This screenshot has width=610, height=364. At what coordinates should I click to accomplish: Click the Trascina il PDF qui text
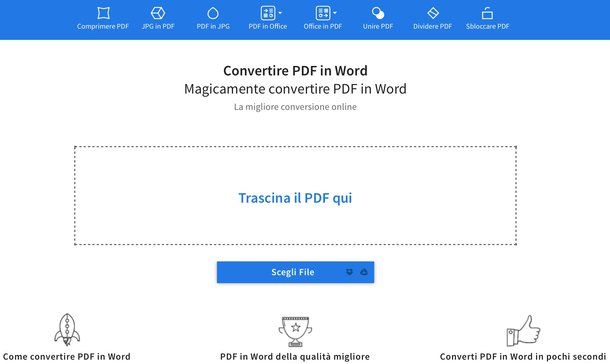click(295, 198)
